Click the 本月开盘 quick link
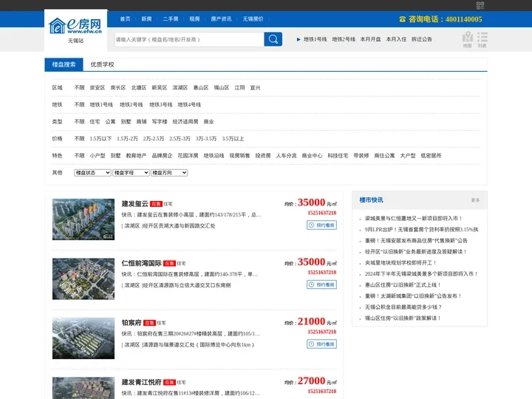 tap(370, 39)
